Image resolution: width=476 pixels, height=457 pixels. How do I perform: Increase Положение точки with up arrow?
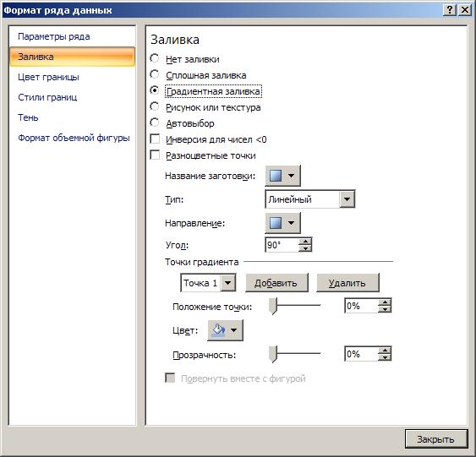(x=385, y=302)
